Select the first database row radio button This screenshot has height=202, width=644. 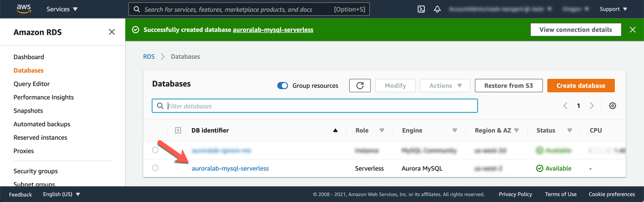click(155, 150)
